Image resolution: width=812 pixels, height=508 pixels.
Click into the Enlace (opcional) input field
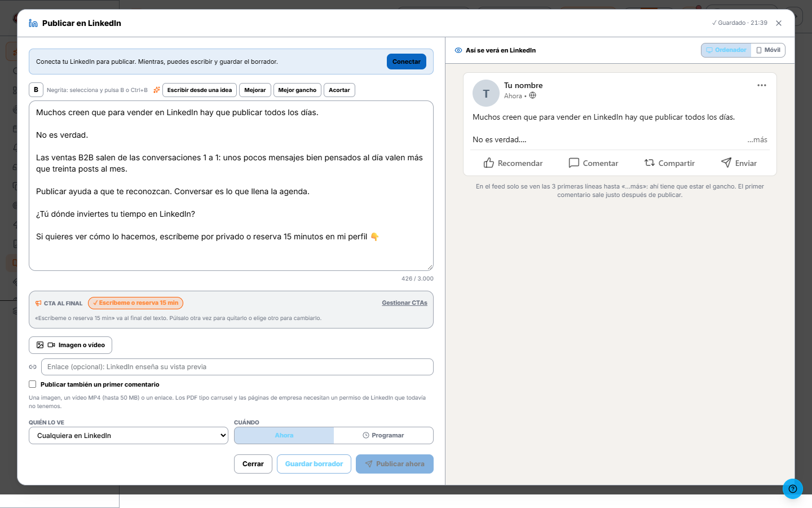[237, 367]
